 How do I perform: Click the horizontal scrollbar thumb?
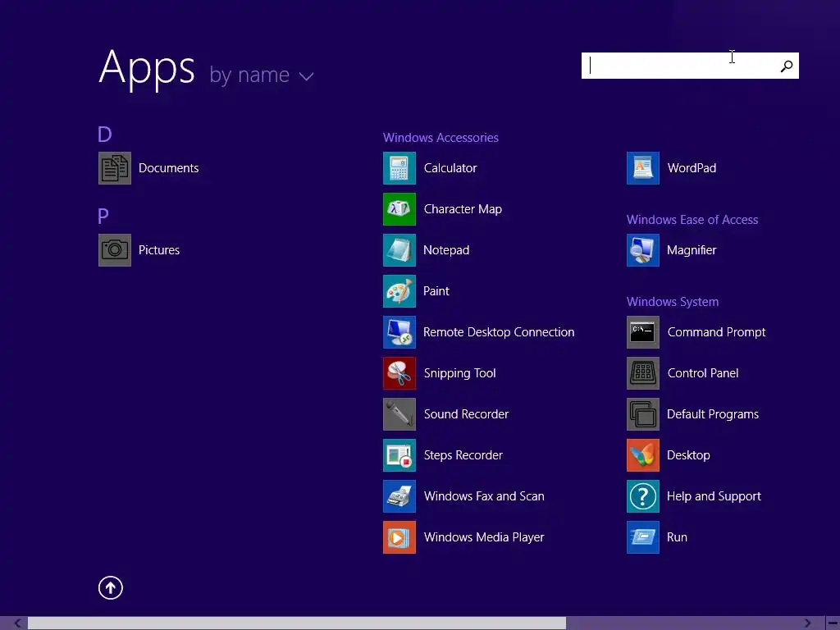click(x=297, y=623)
